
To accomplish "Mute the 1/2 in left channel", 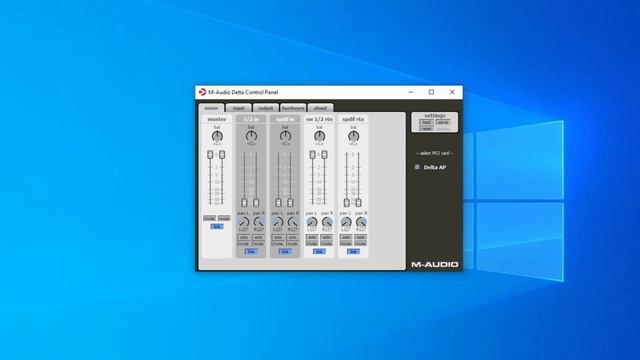I will [x=244, y=243].
